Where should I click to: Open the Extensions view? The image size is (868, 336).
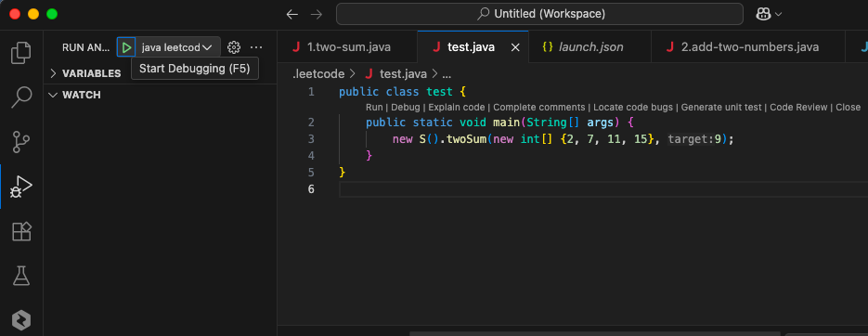click(21, 231)
